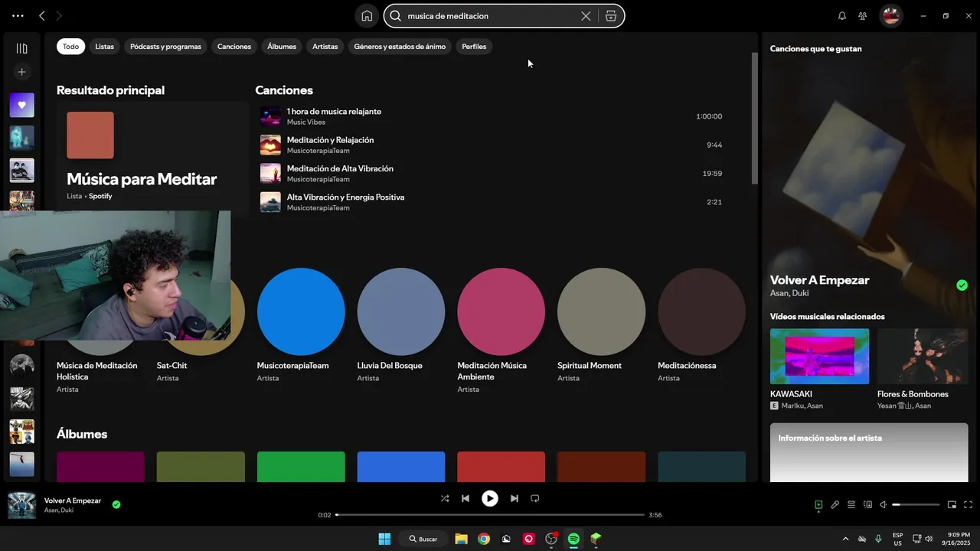Open the notifications bell
Screen dimensions: 980x551
click(x=842, y=15)
